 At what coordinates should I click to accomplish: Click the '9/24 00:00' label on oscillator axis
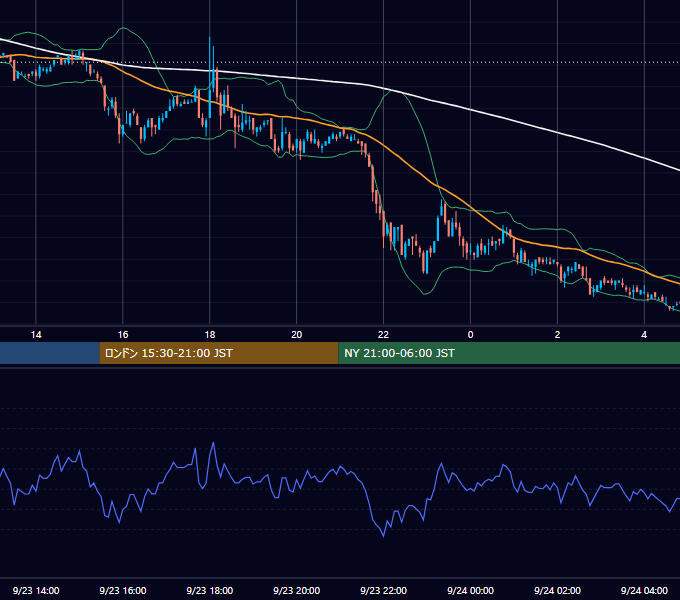click(x=471, y=590)
